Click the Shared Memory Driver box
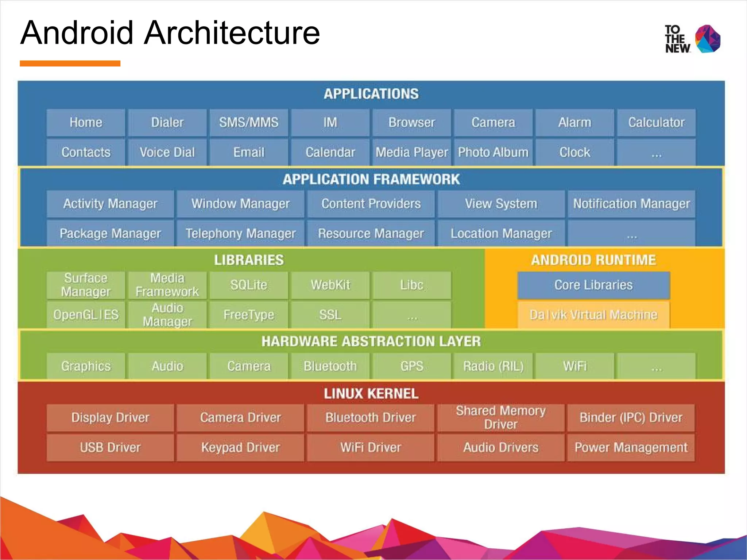This screenshot has width=747, height=560. [x=501, y=417]
